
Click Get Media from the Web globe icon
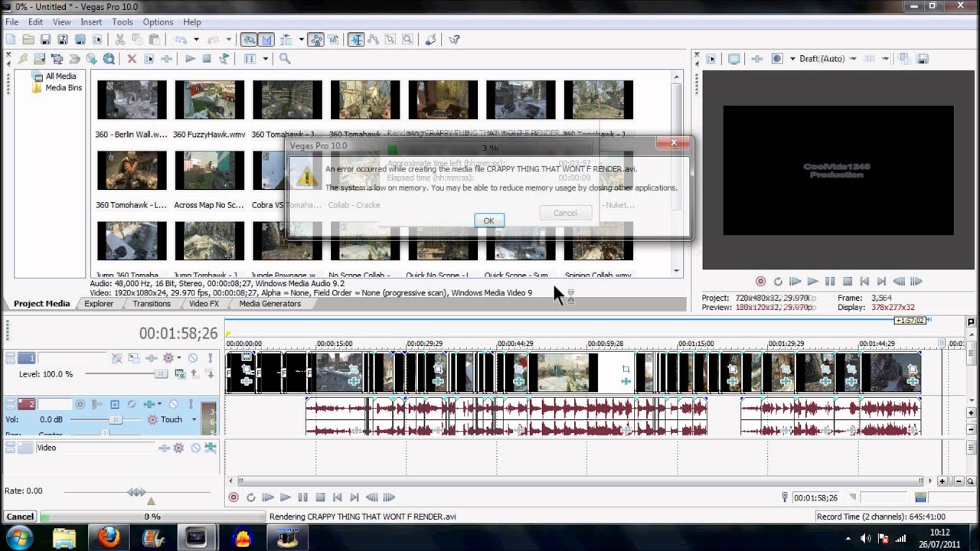109,58
